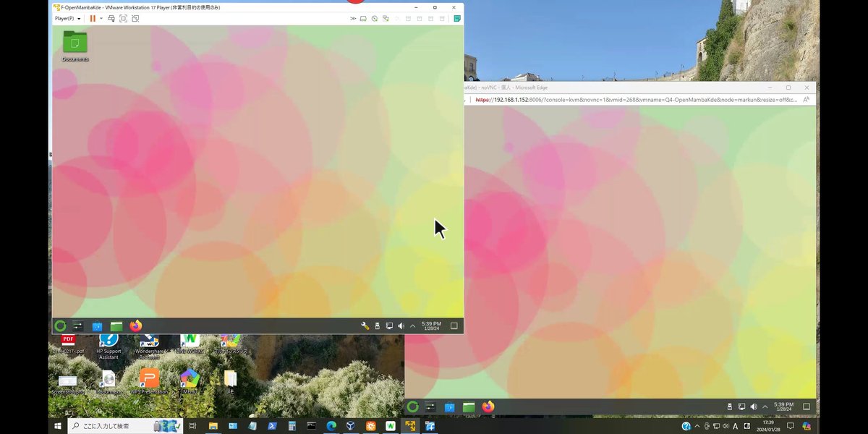This screenshot has width=868, height=434.
Task: Click the clock in the noVNC guest panel
Action: [x=783, y=407]
